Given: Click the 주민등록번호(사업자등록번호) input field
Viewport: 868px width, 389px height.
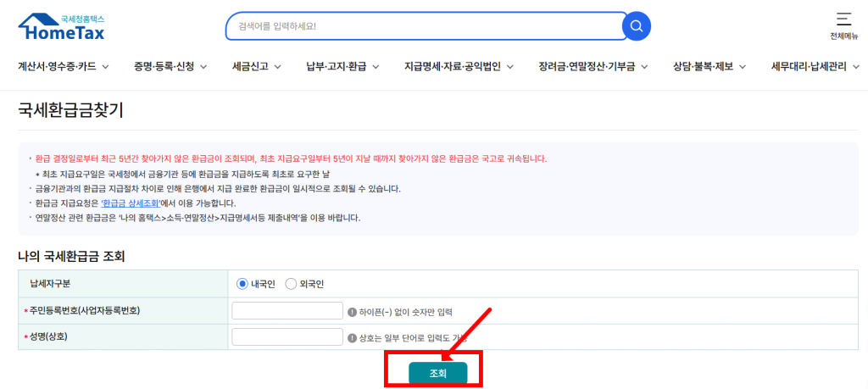Looking at the screenshot, I should [x=287, y=311].
